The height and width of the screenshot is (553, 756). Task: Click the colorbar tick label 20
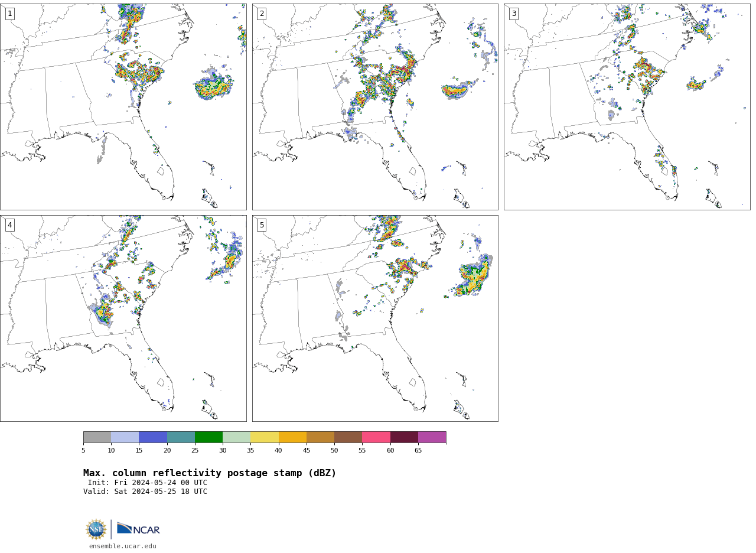click(x=167, y=450)
